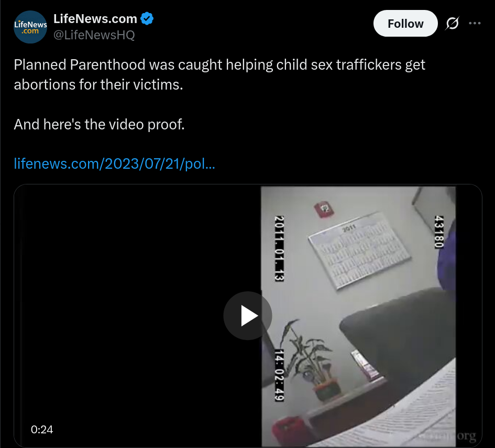
Task: Click the 43180 counter overlay in video
Action: 439,232
